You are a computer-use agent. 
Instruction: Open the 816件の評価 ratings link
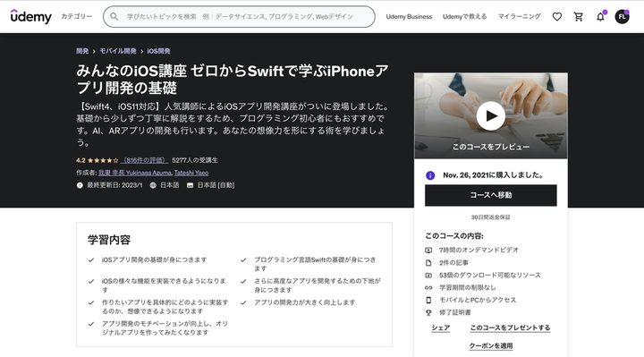click(x=144, y=160)
